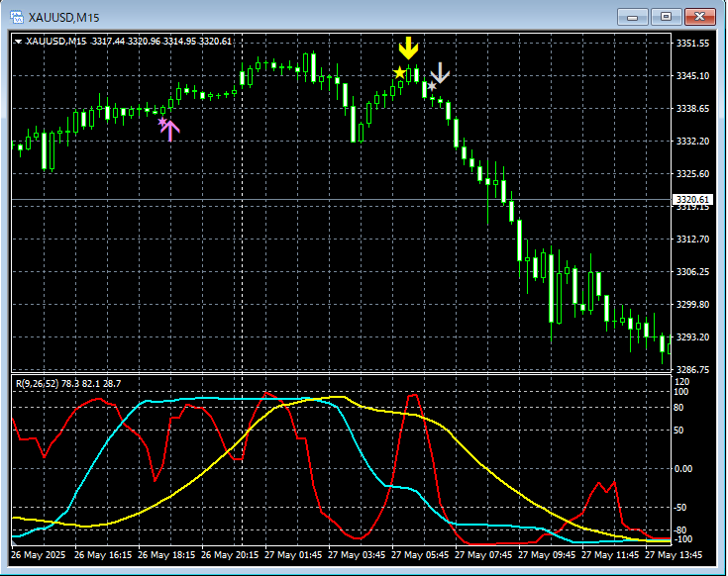Screen dimensions: 728x576
Task: Minimize the XAUUSD chart window
Action: [x=633, y=16]
